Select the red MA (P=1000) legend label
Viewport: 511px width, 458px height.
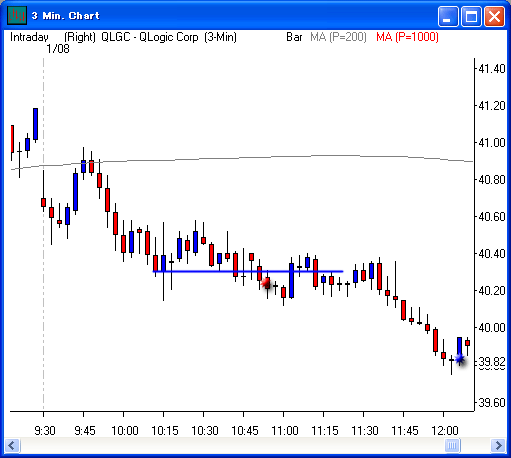[407, 37]
